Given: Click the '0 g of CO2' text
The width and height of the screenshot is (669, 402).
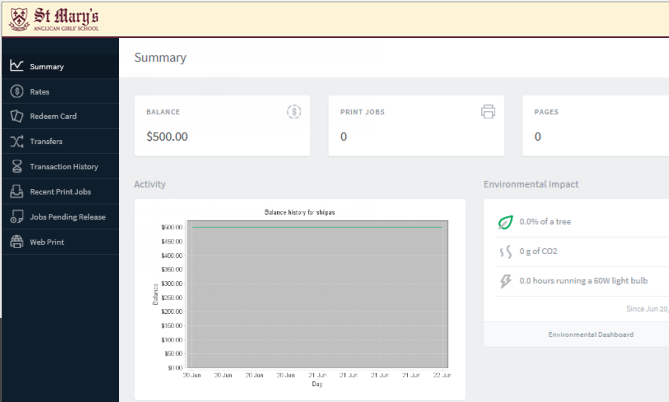Looking at the screenshot, I should pos(538,251).
